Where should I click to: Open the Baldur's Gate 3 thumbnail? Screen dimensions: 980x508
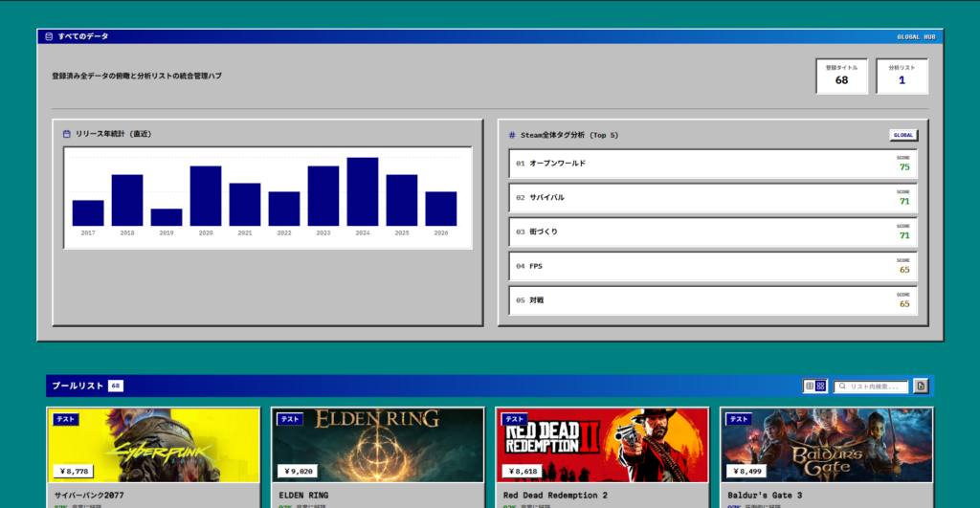pyautogui.click(x=826, y=446)
